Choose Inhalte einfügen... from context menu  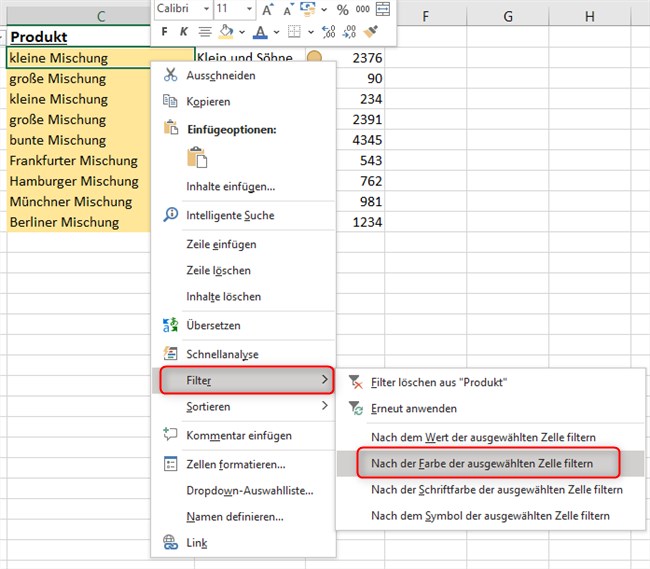(230, 186)
